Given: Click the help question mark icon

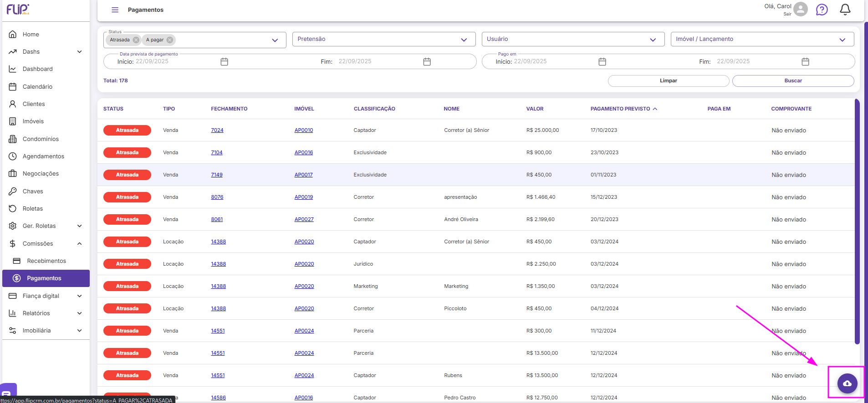Looking at the screenshot, I should [822, 10].
